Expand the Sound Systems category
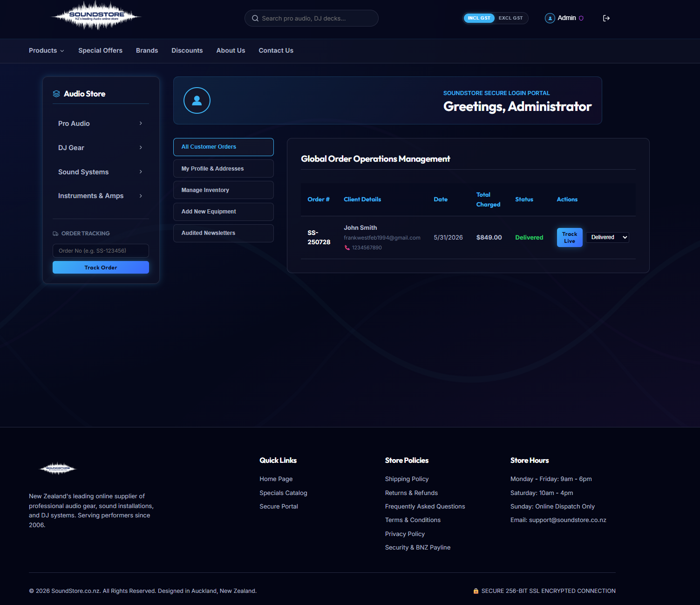 pyautogui.click(x=101, y=172)
